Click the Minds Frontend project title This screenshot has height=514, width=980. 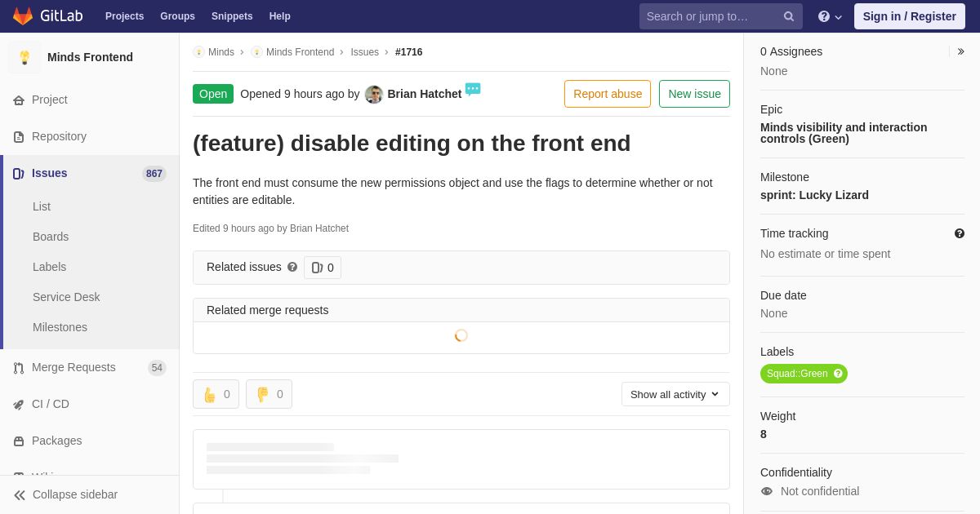[90, 57]
